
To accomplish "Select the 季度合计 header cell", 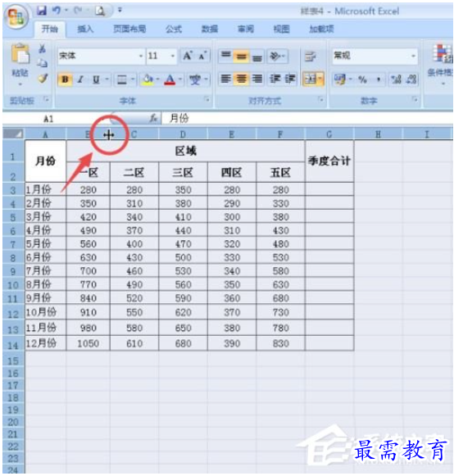I will [x=329, y=161].
